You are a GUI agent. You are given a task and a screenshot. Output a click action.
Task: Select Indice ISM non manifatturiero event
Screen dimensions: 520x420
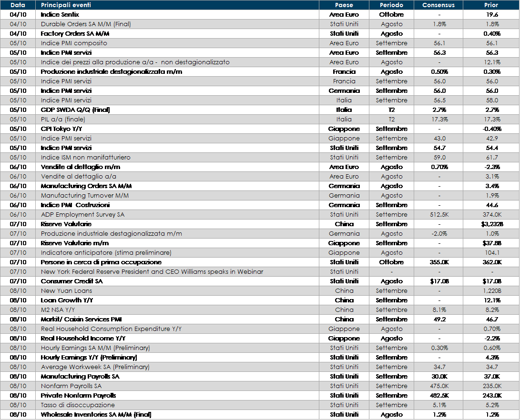[85, 158]
